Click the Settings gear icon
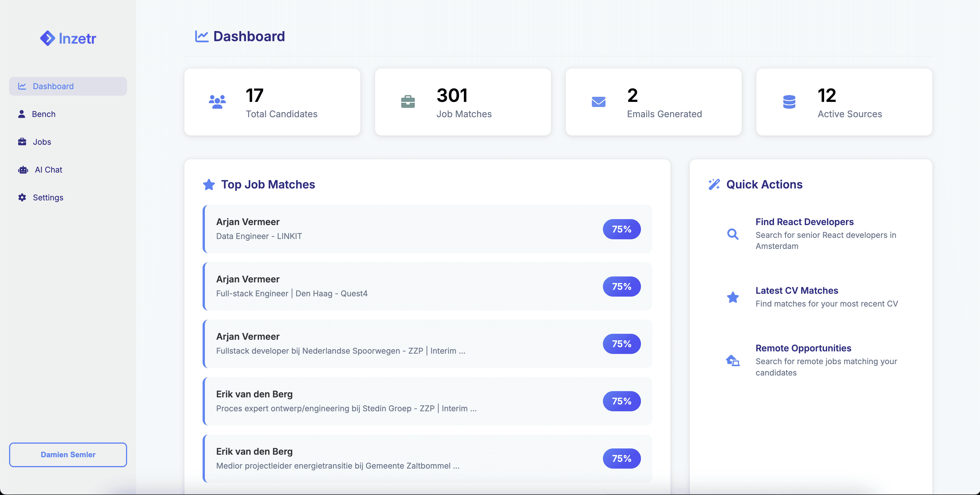 pyautogui.click(x=22, y=197)
